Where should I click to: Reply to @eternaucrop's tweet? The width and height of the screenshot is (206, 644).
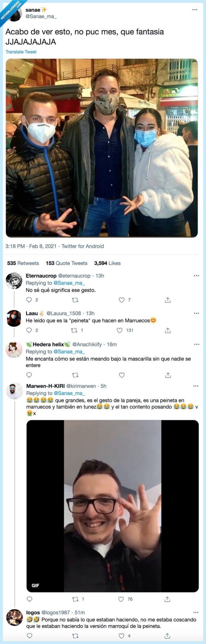pos(28,299)
